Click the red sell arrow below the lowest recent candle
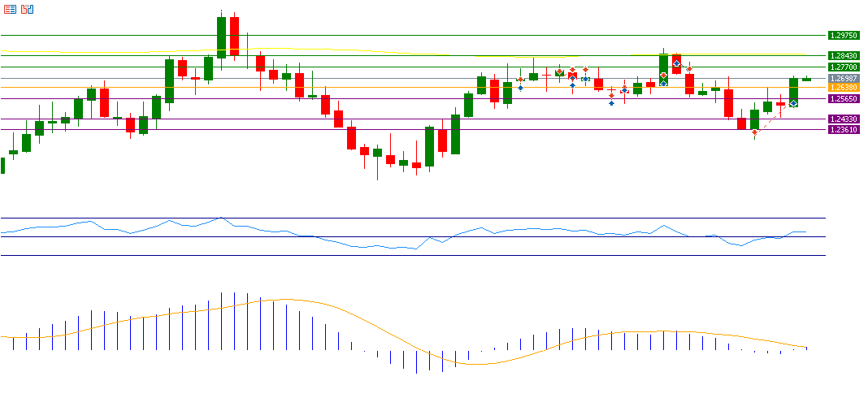The height and width of the screenshot is (398, 868). point(755,132)
